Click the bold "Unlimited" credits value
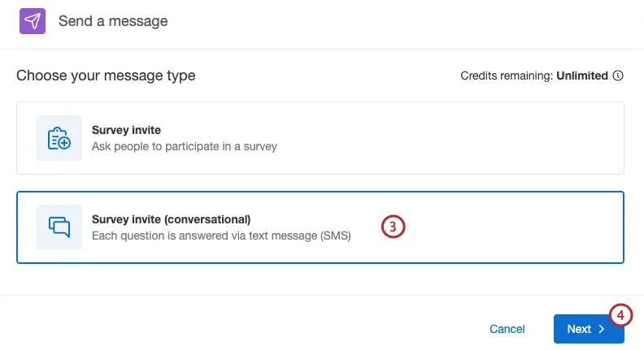This screenshot has height=350, width=644. (x=582, y=76)
